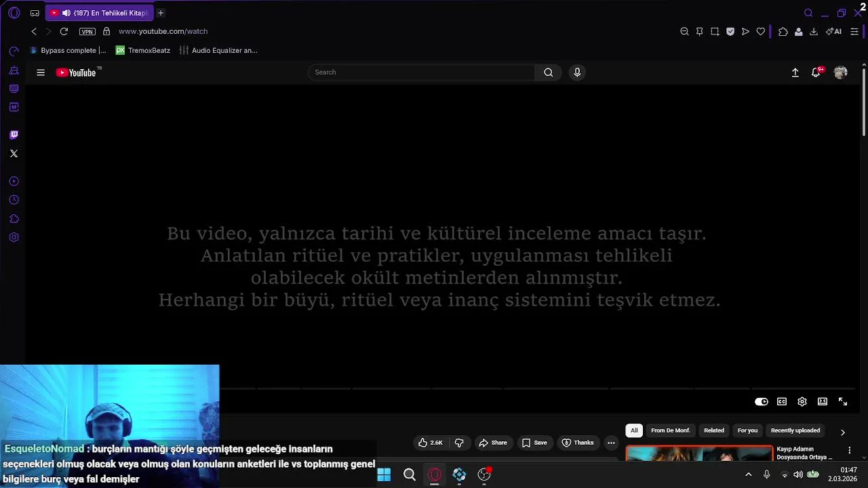The width and height of the screenshot is (868, 488).
Task: Open the downloads icon
Action: (814, 31)
